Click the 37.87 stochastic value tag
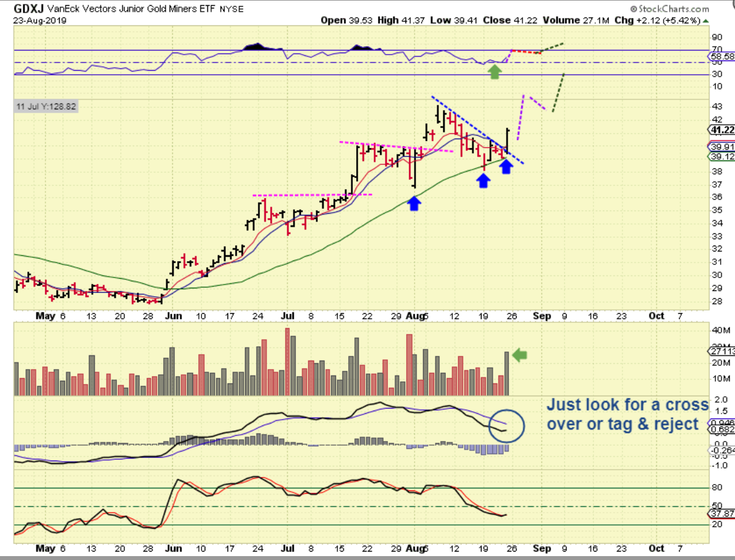The width and height of the screenshot is (735, 560). coord(723,514)
